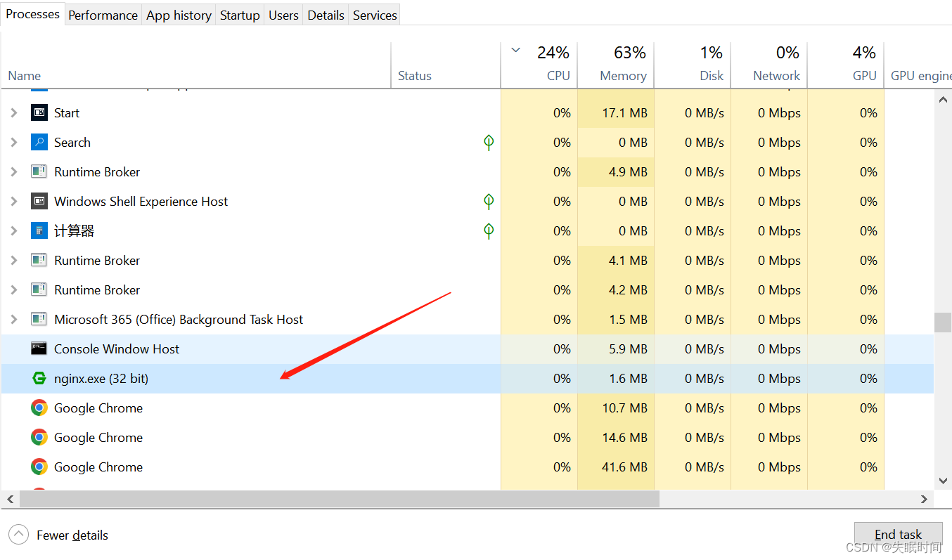This screenshot has width=952, height=560.
Task: Click the Search process magnifier icon
Action: 39,142
